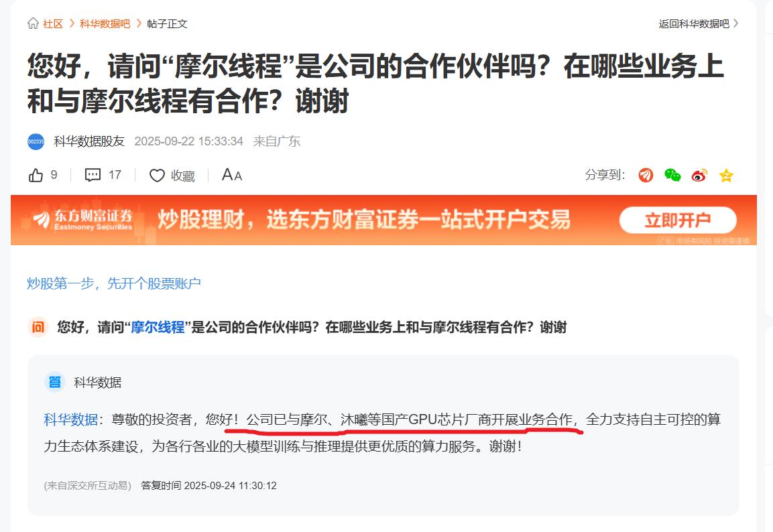This screenshot has width=773, height=532.
Task: Click the home icon in breadcrumb
Action: tap(33, 23)
